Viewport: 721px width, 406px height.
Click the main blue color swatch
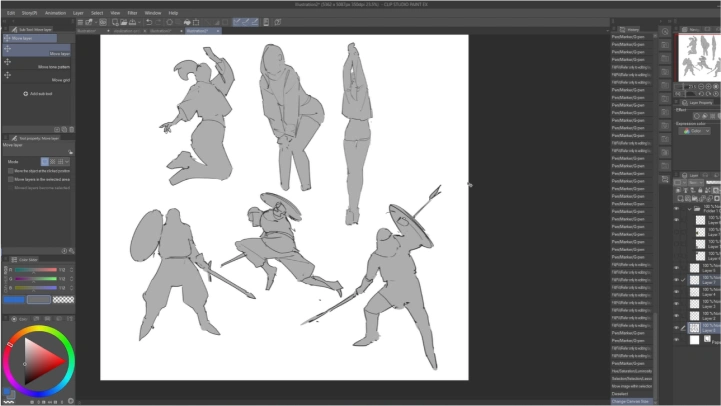click(x=14, y=300)
